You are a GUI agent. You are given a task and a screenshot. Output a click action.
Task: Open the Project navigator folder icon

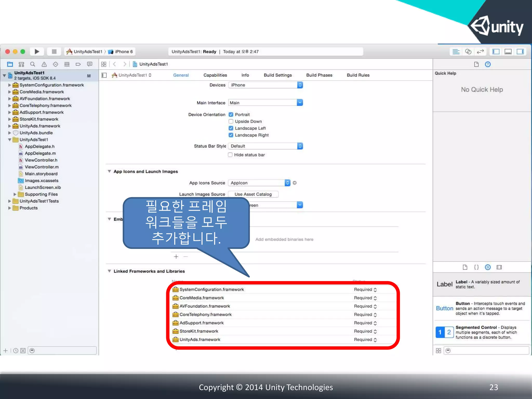(10, 64)
